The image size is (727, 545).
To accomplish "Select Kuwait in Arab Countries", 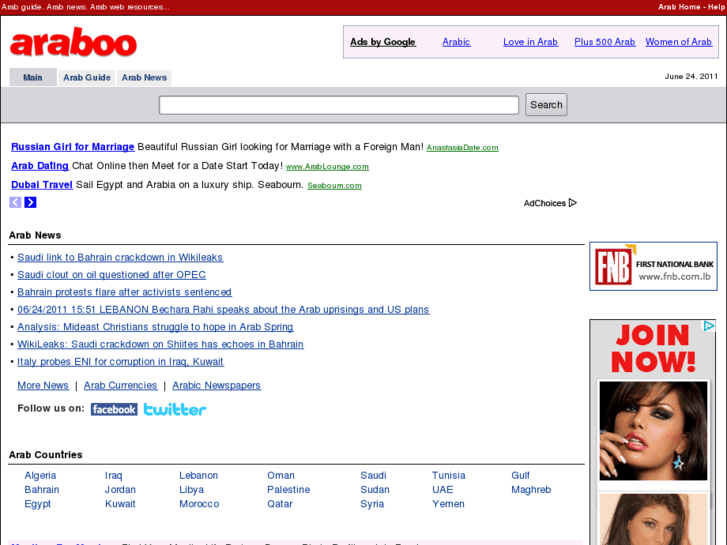I will click(x=120, y=504).
